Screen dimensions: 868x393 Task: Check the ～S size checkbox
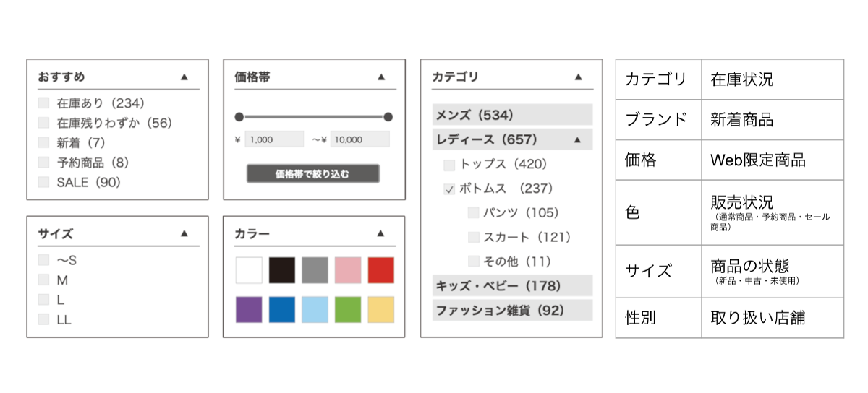(x=43, y=260)
